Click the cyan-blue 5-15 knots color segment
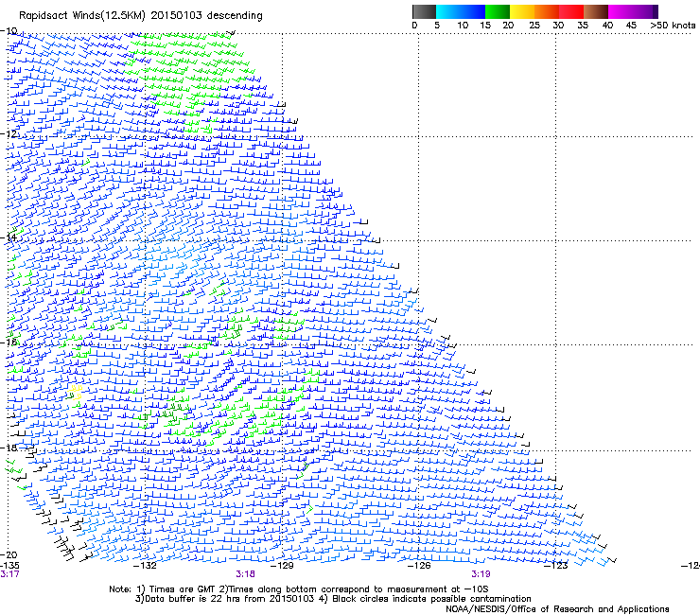The height and width of the screenshot is (615, 700). pyautogui.click(x=461, y=11)
